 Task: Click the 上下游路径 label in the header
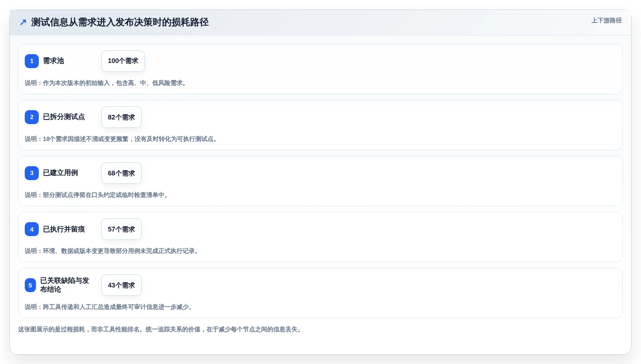point(606,21)
